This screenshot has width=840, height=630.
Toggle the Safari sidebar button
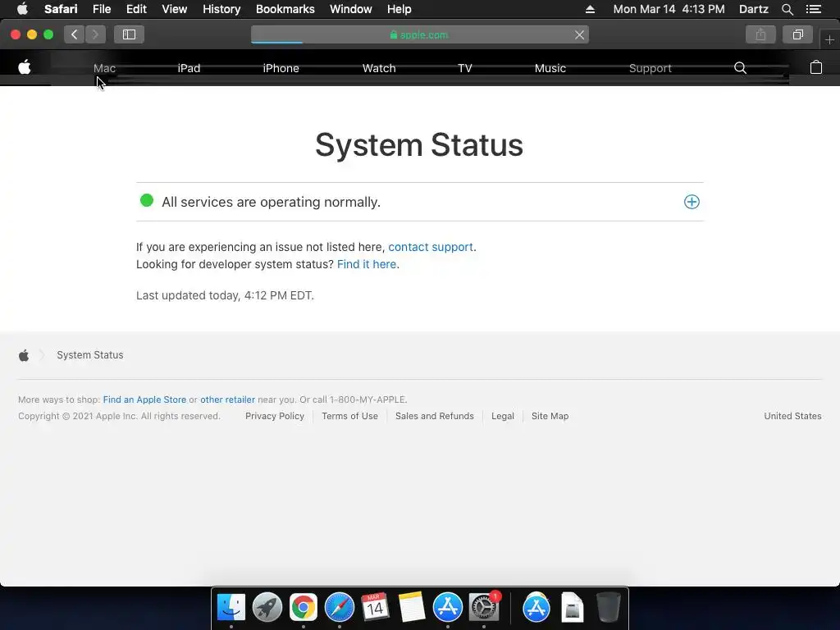(x=129, y=34)
